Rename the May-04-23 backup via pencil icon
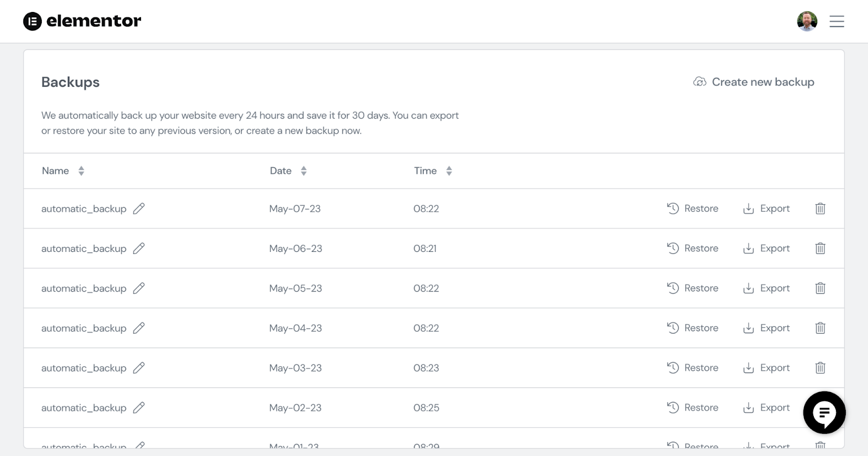 coord(139,328)
